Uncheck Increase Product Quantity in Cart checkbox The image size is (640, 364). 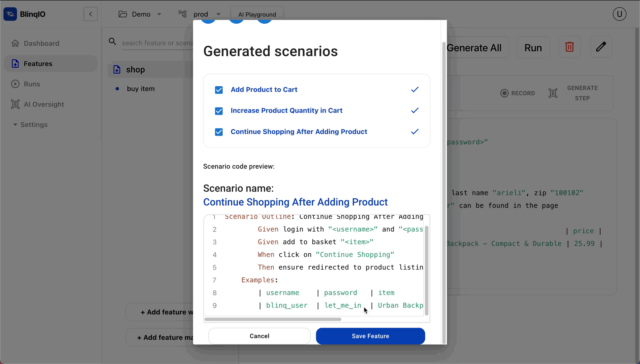219,111
